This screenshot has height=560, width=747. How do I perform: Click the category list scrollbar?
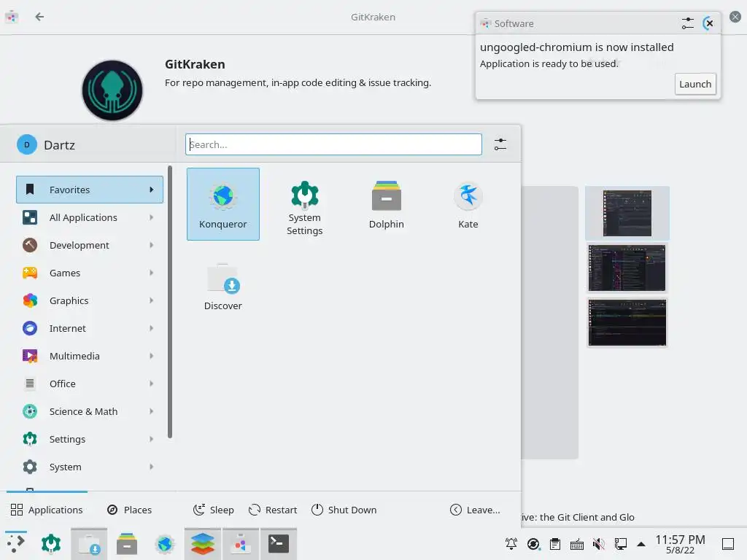169,302
